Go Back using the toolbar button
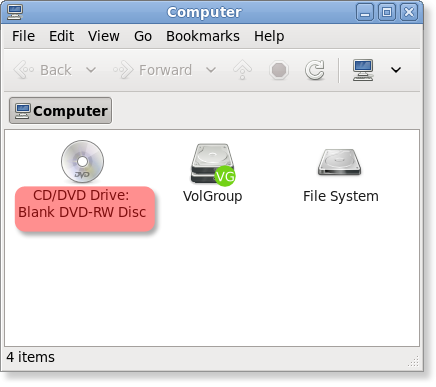436x387 pixels. (43, 70)
